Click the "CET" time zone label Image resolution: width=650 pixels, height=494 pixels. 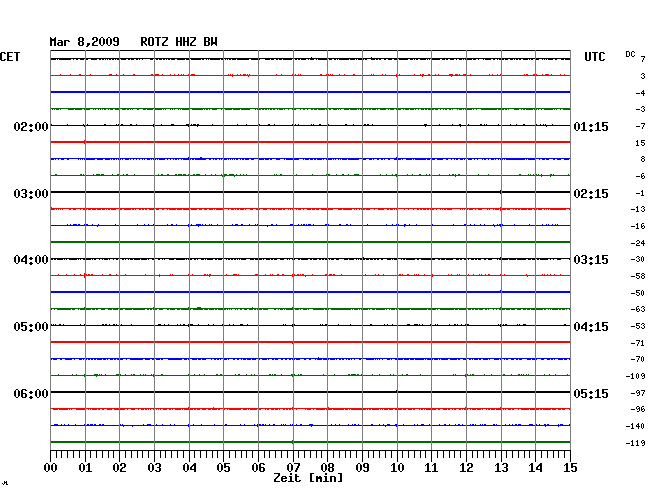click(10, 57)
